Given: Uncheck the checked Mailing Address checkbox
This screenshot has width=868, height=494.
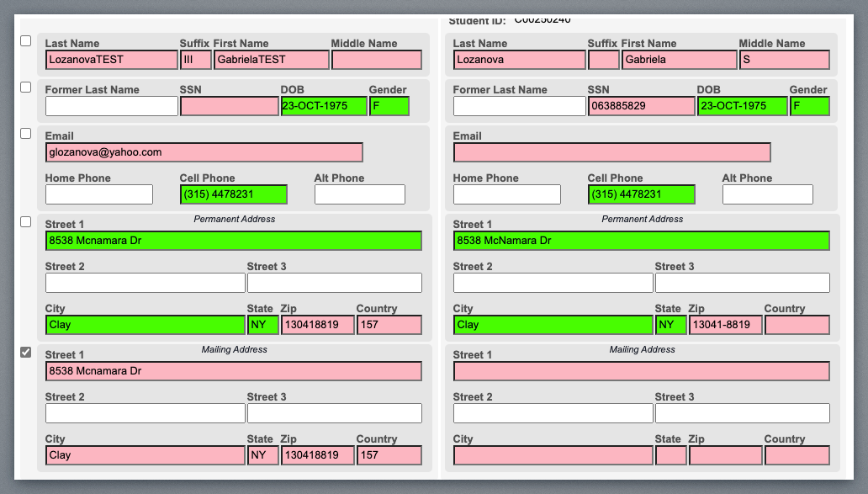Looking at the screenshot, I should click(25, 353).
